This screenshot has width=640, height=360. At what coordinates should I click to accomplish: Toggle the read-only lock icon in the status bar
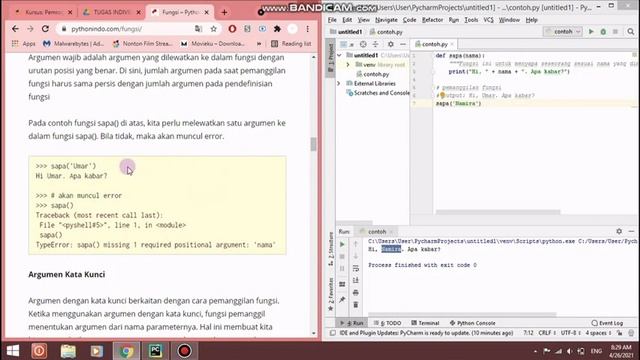(620, 333)
